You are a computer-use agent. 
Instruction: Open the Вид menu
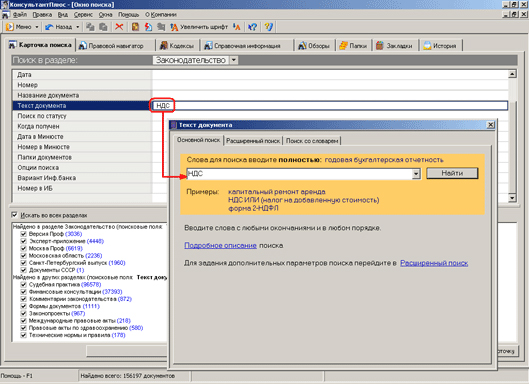coord(63,15)
